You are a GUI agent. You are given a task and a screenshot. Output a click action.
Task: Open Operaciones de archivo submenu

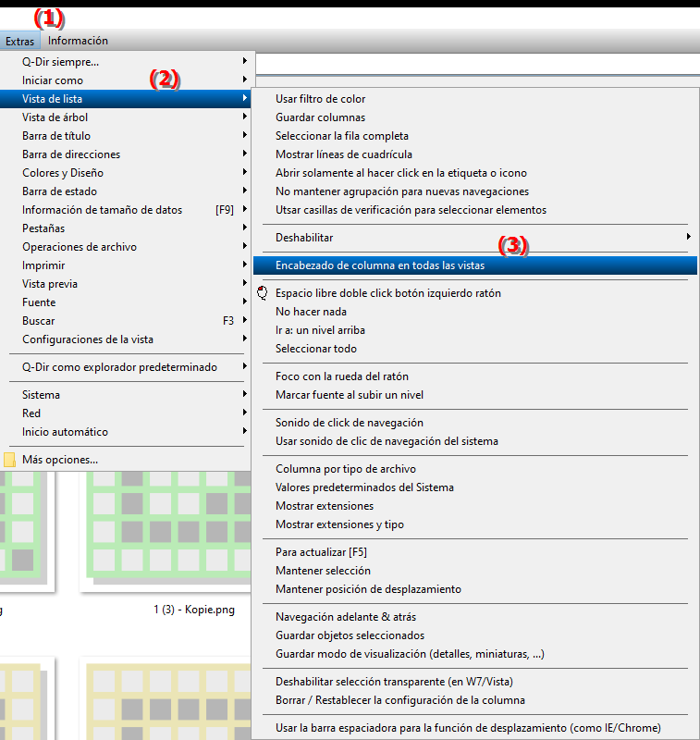coord(127,247)
